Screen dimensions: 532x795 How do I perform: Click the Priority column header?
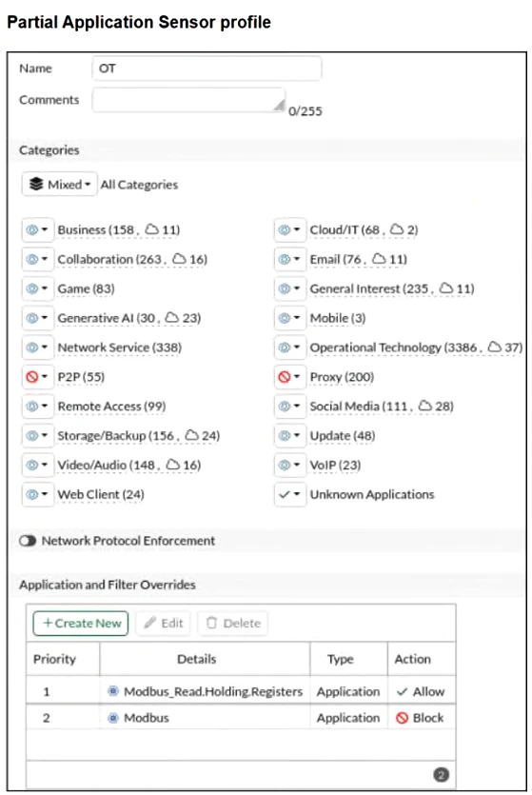[x=54, y=659]
